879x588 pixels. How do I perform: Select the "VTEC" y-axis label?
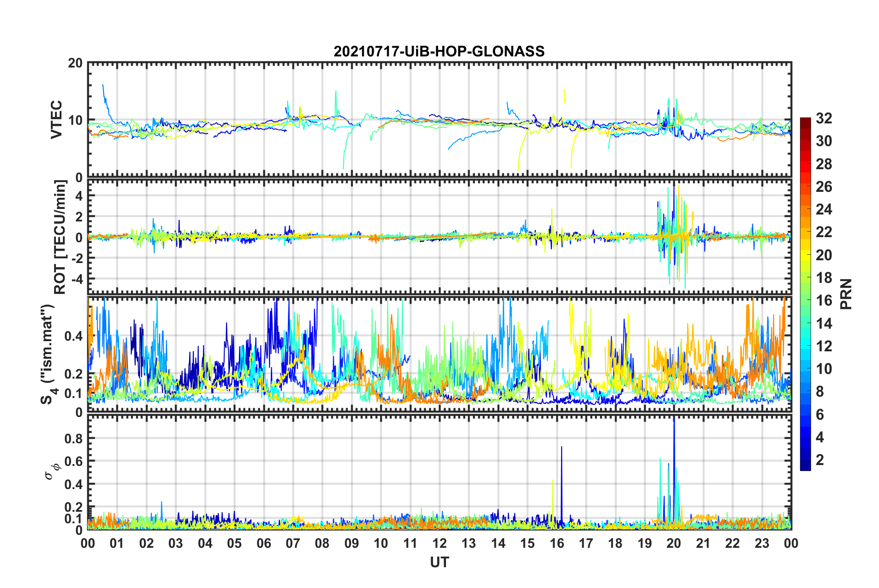coord(56,119)
